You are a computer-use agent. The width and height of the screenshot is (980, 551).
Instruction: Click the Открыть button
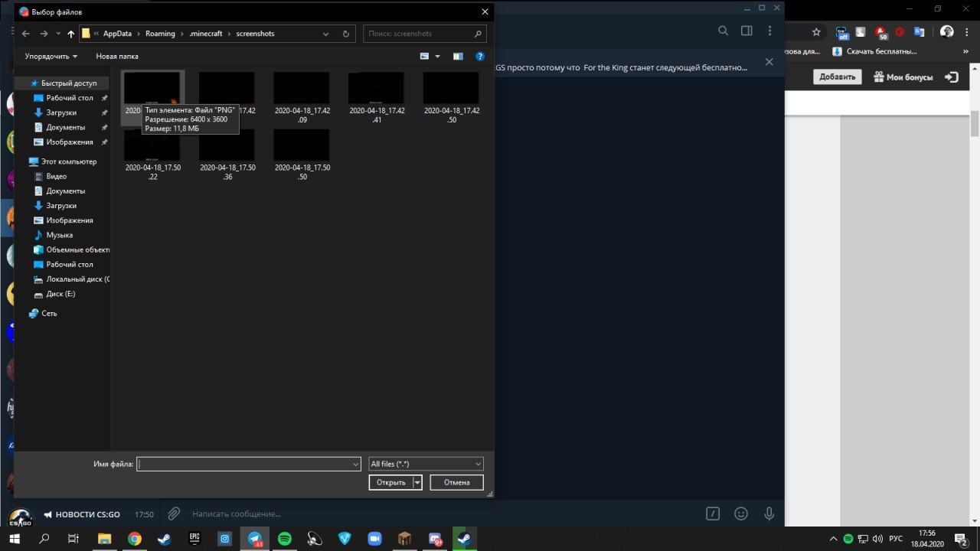[x=390, y=482]
